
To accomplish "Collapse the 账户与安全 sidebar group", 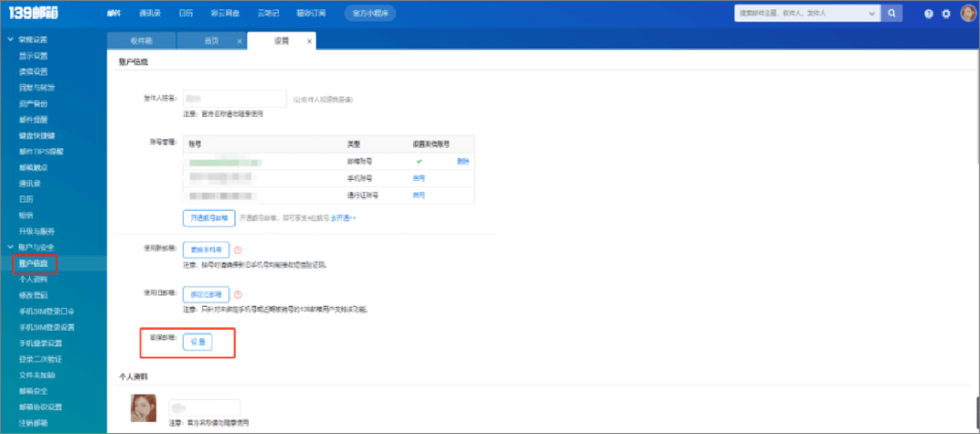I will coord(10,247).
